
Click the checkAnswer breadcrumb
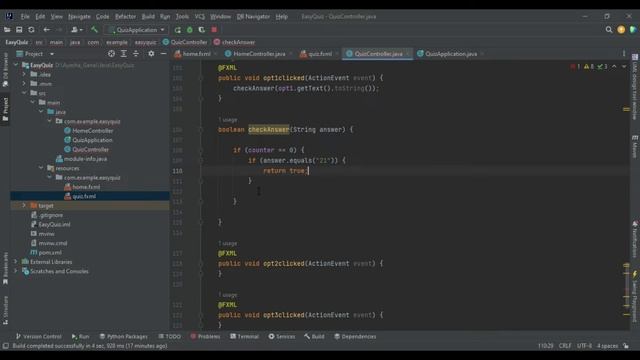point(234,42)
